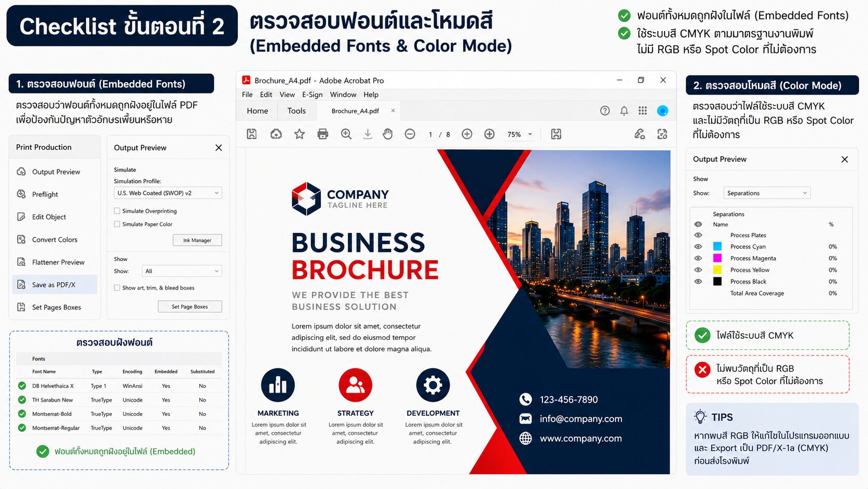The height and width of the screenshot is (489, 868).
Task: Switch to the Tools tab
Action: [296, 111]
